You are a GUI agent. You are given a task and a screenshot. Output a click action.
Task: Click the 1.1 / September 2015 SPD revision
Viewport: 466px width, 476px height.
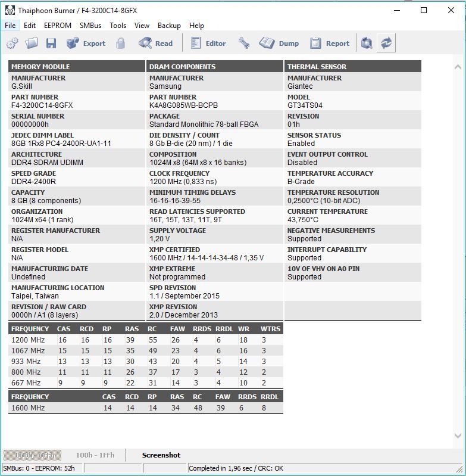[x=184, y=296]
